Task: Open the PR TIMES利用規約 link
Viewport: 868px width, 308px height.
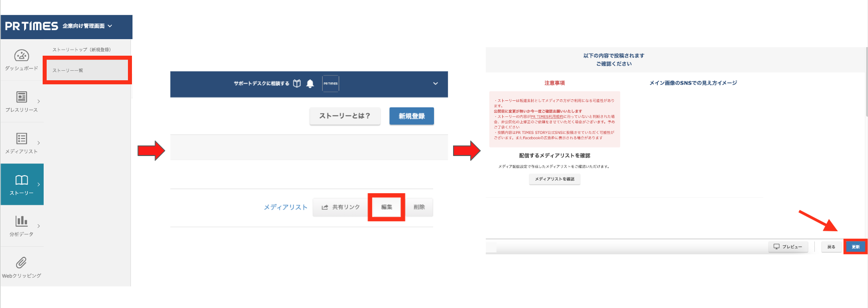Action: 546,116
